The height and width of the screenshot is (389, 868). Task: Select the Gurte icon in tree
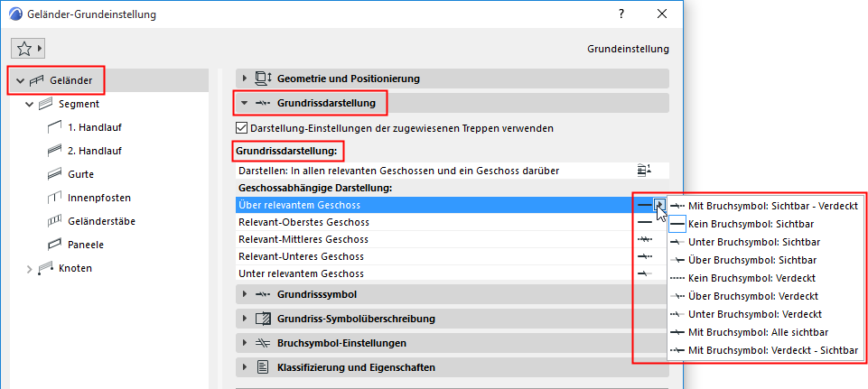click(x=52, y=174)
